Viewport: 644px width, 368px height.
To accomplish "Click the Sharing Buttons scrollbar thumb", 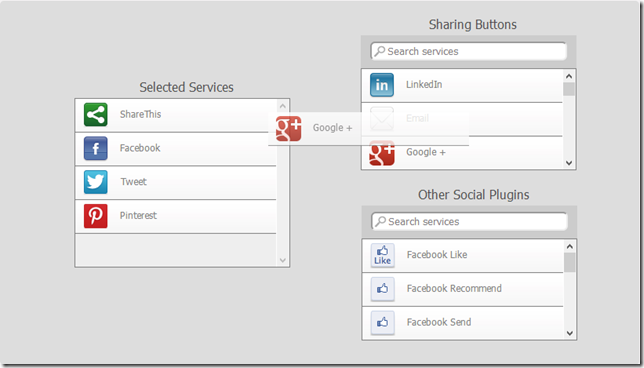I will click(569, 89).
